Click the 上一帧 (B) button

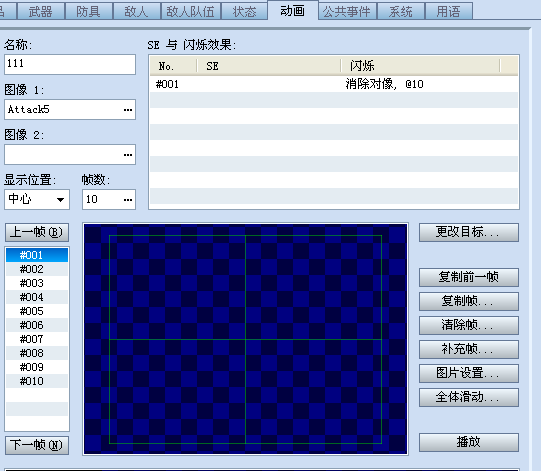[x=37, y=232]
